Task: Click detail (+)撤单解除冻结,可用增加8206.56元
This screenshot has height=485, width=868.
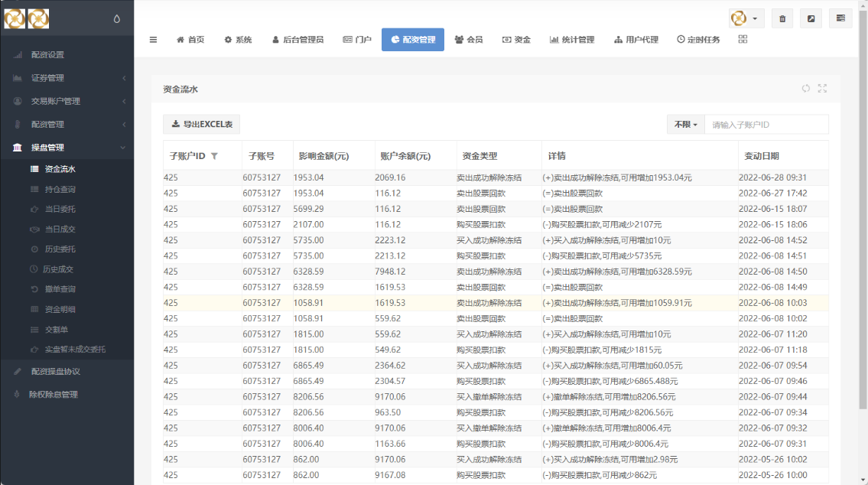Action: 609,397
